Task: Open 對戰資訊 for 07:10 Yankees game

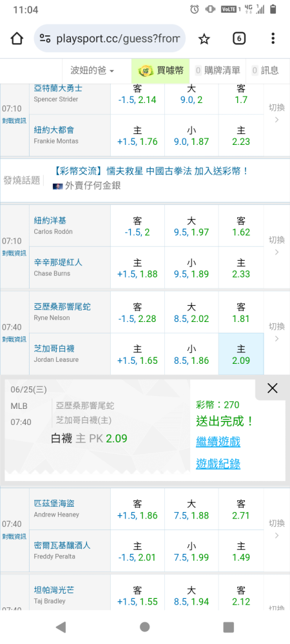Action: [14, 253]
